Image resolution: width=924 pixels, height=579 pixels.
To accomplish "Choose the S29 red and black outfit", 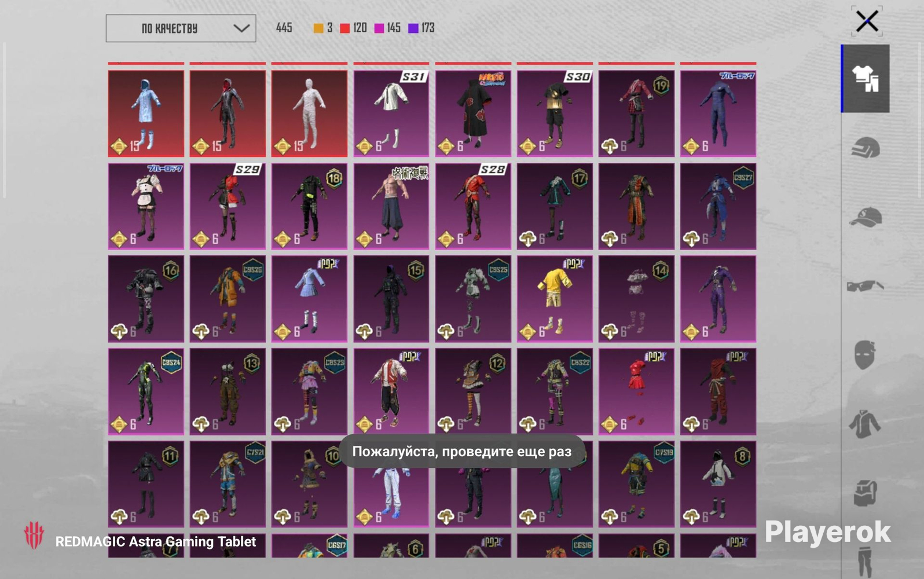I will click(228, 206).
